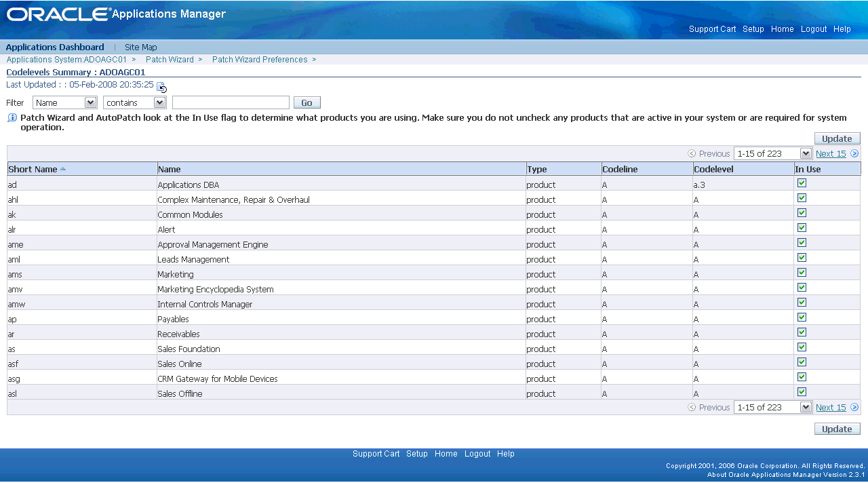Click the top Update button

pos(837,138)
